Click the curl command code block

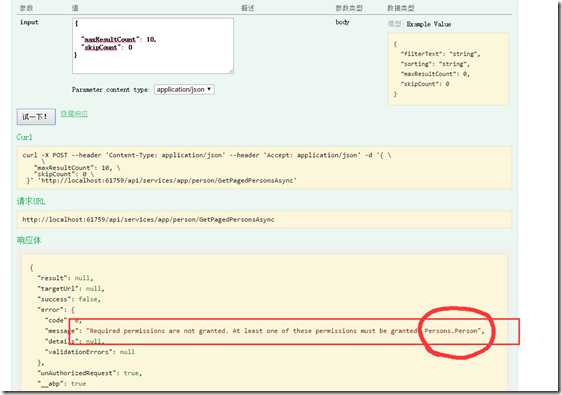pos(264,168)
